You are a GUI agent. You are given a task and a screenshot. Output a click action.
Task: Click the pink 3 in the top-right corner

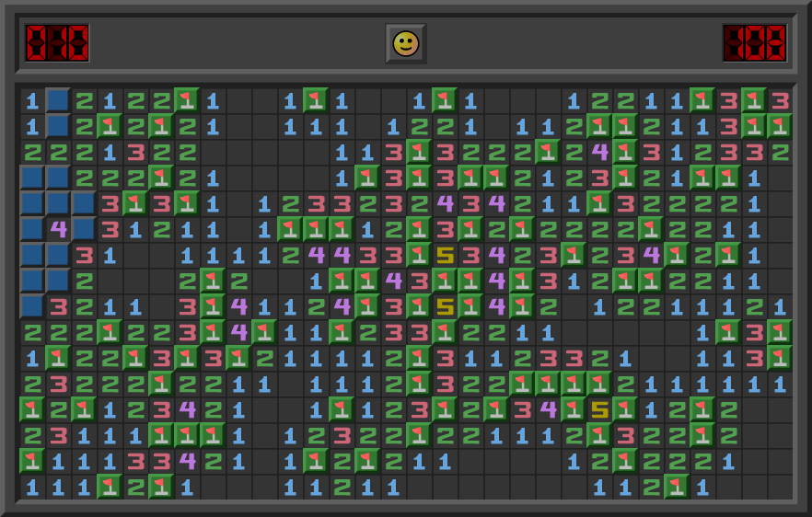pyautogui.click(x=780, y=100)
